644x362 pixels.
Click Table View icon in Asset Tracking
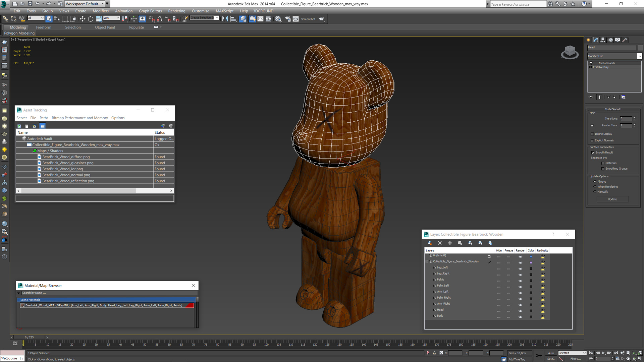43,126
